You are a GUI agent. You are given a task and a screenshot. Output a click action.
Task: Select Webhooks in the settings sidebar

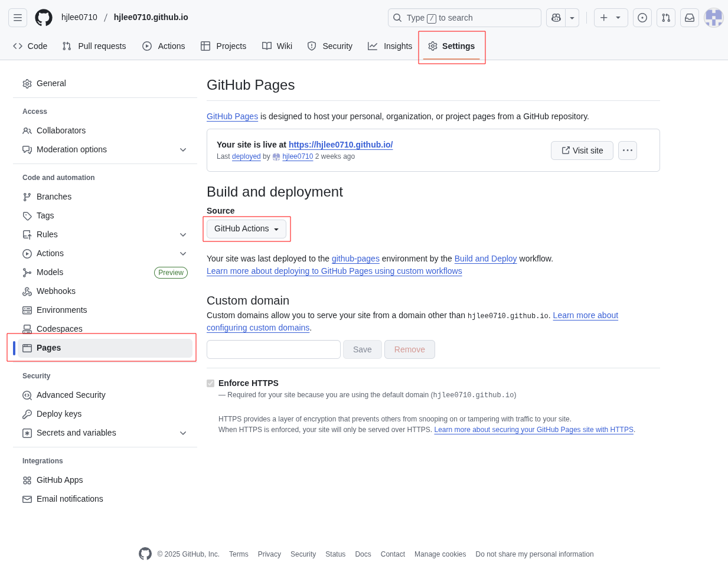56,291
